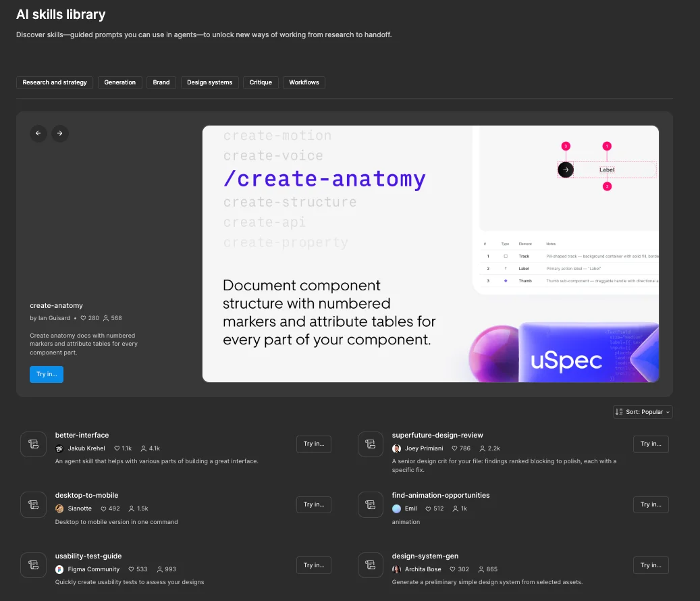Filter by Workflows category
This screenshot has width=700, height=601.
point(304,82)
